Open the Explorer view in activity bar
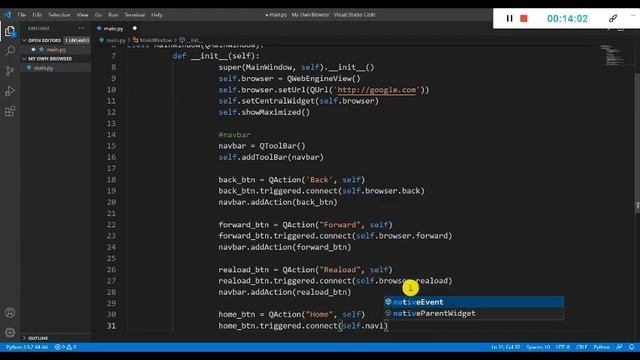Screen dimensions: 640x360 pyautogui.click(x=10, y=31)
